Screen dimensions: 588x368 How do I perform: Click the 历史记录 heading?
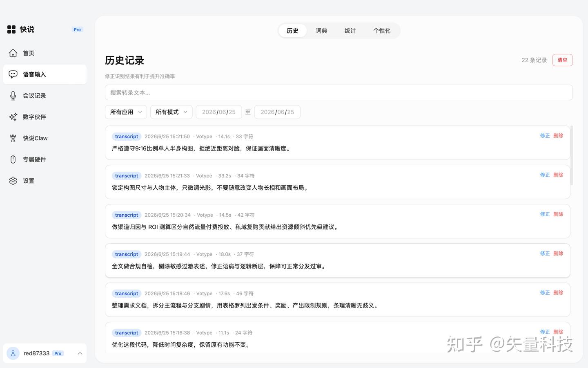click(125, 61)
